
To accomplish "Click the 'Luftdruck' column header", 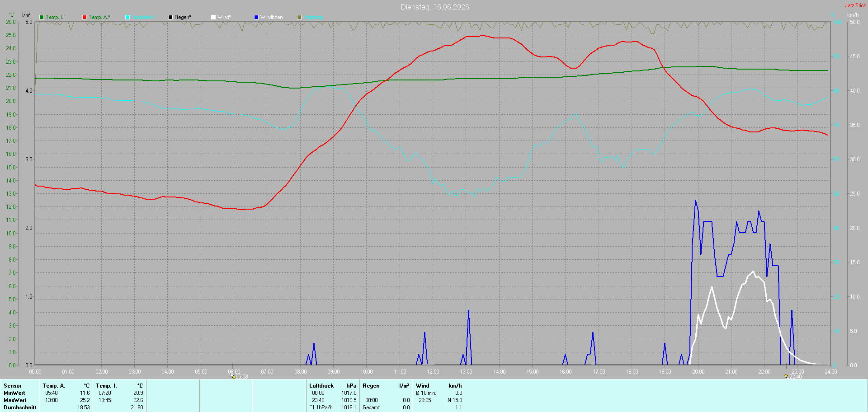I will (x=321, y=386).
